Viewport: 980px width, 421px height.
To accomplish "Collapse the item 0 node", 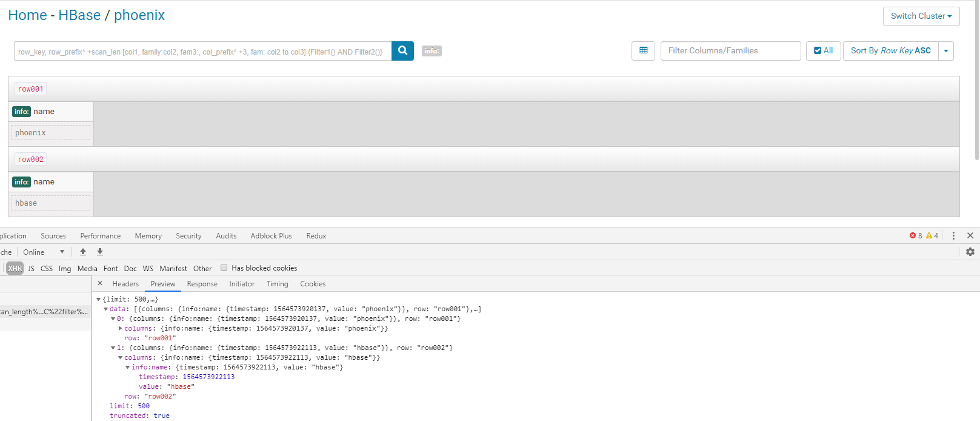I will [113, 318].
